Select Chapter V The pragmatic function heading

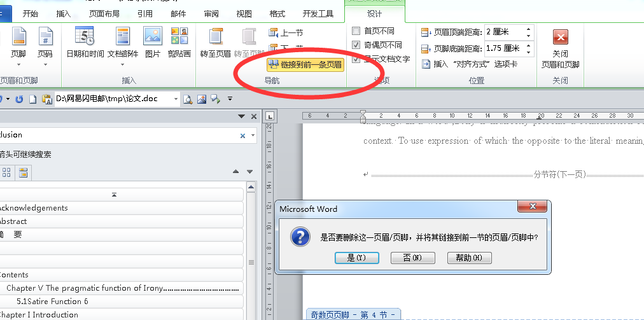[121, 288]
